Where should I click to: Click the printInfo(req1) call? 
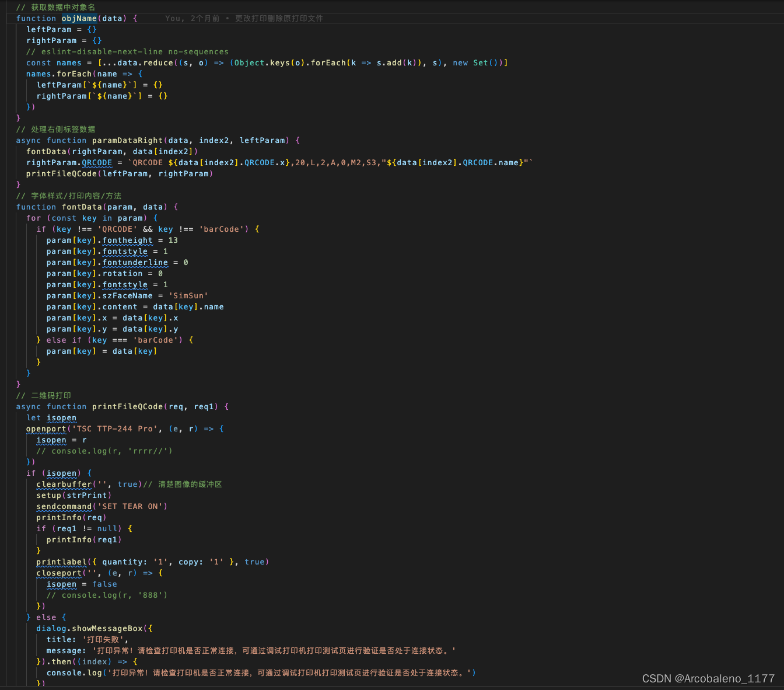[x=85, y=539]
